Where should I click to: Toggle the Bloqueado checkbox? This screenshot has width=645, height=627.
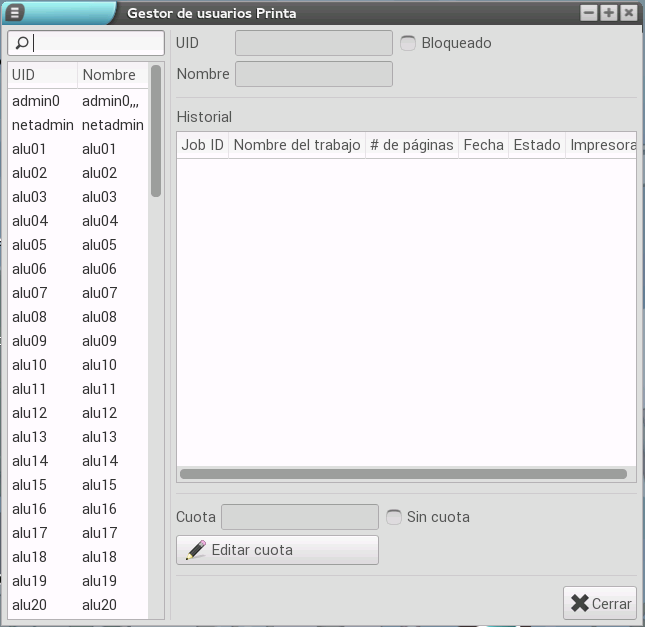pyautogui.click(x=408, y=43)
